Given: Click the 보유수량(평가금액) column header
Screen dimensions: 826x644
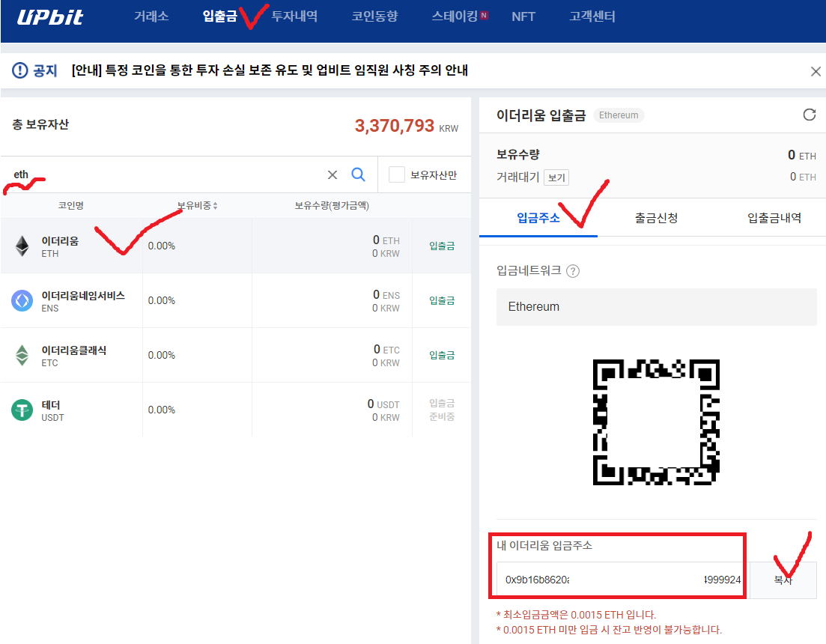Looking at the screenshot, I should [x=332, y=205].
